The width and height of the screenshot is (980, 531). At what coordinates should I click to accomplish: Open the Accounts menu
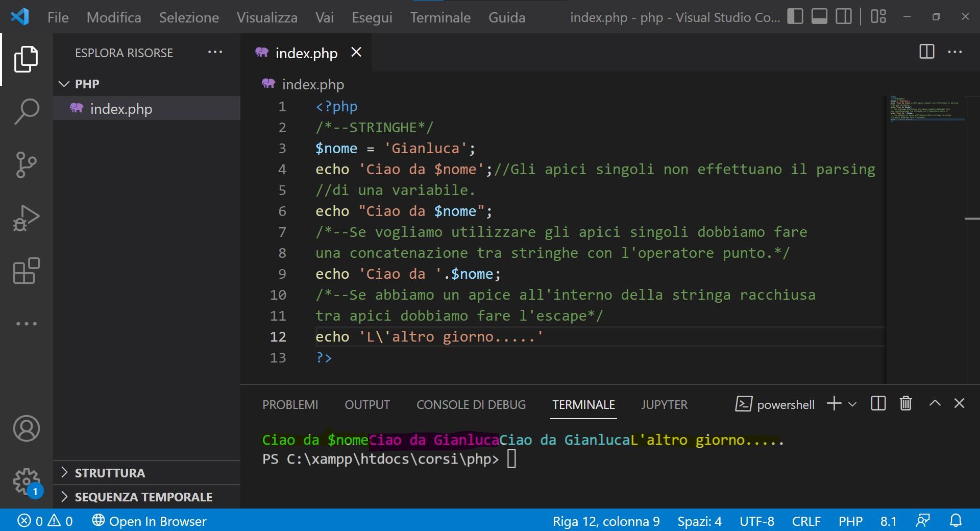(x=26, y=428)
